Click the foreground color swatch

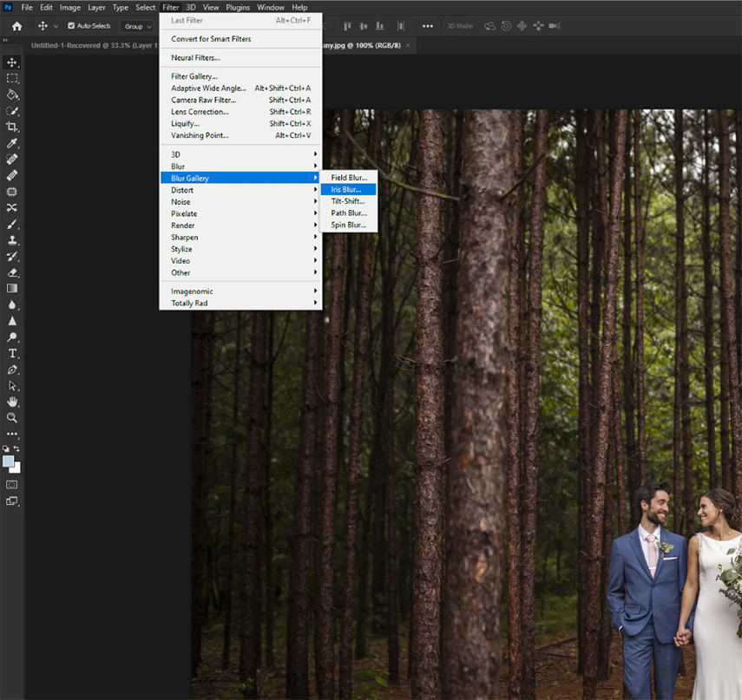[x=9, y=461]
